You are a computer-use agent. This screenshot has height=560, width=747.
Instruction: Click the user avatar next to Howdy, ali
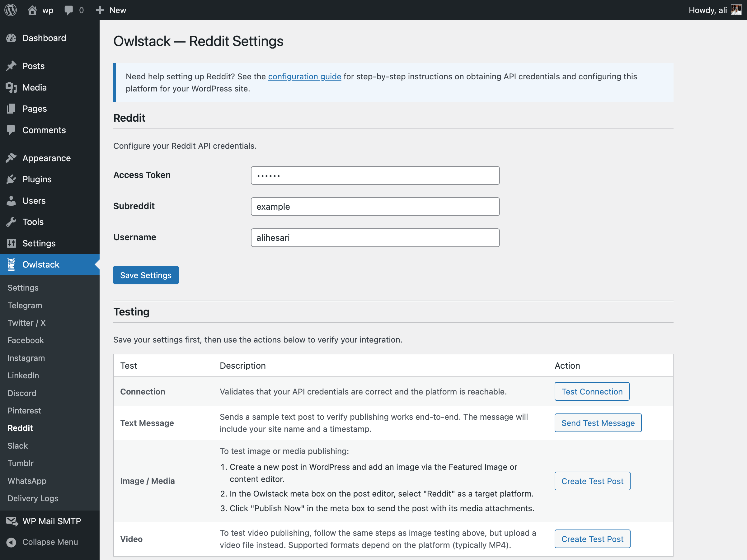pyautogui.click(x=736, y=10)
